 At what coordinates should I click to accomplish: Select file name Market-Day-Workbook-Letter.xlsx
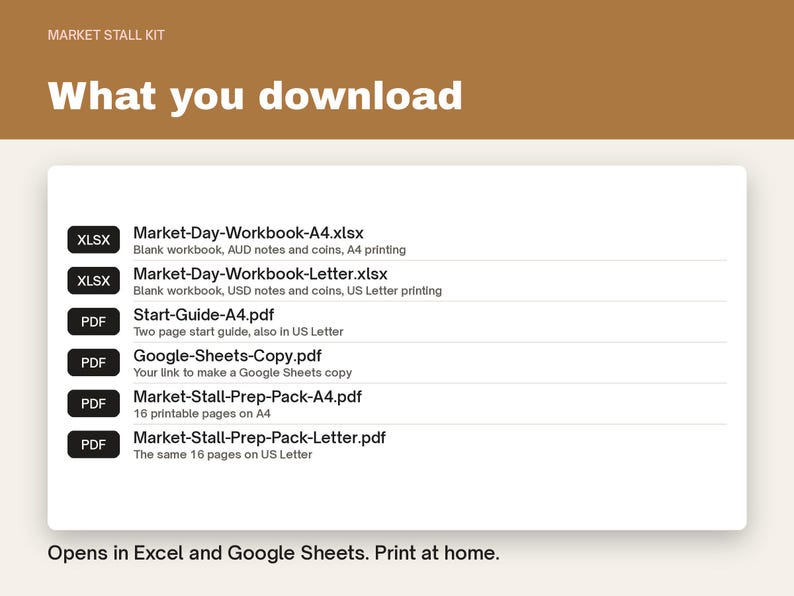[260, 274]
